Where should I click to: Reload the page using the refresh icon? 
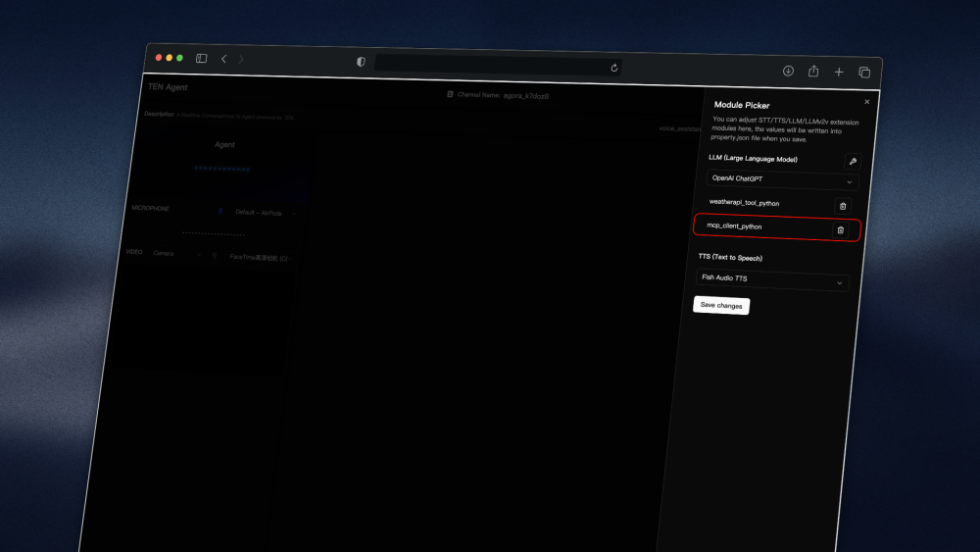(614, 68)
